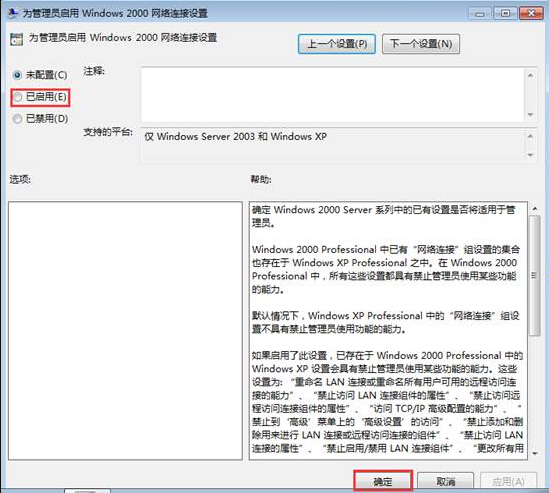Click the 应用(A) apply button

508,481
